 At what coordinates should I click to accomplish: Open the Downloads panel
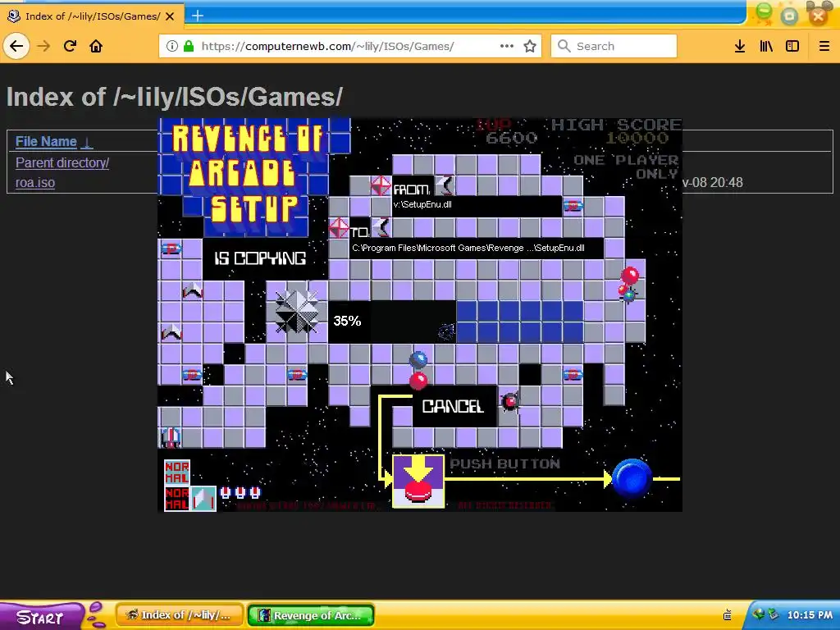click(x=740, y=46)
